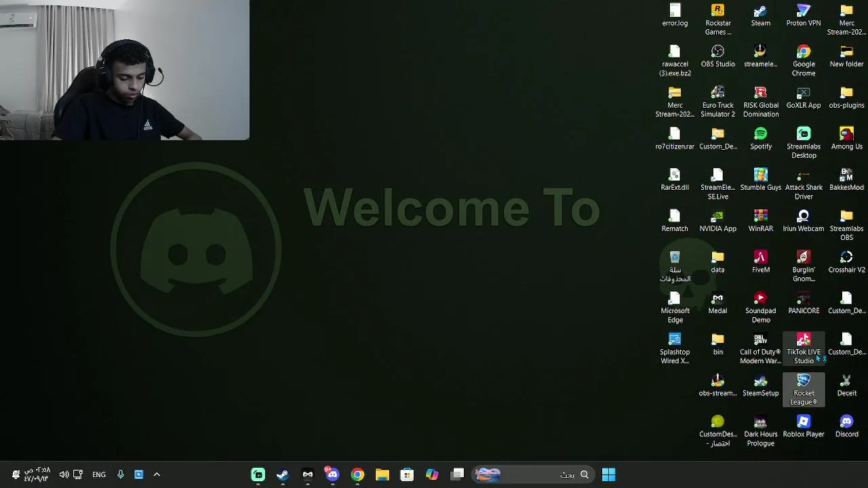The width and height of the screenshot is (868, 488).
Task: Expand the hidden tray icons chevron
Action: 157,474
